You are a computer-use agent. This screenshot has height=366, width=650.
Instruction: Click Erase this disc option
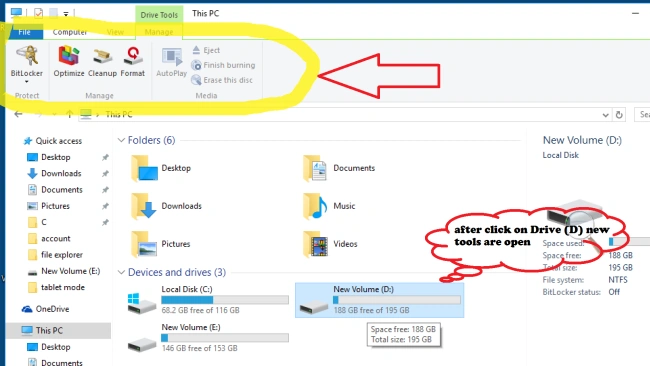click(x=222, y=80)
